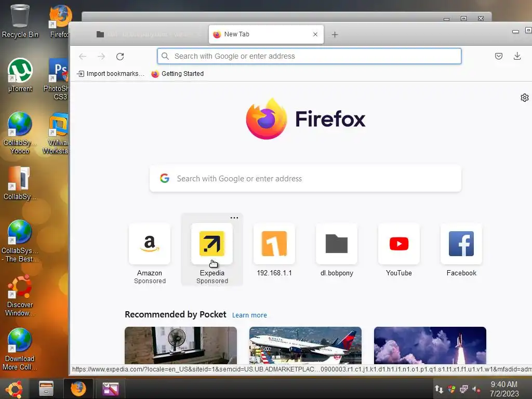This screenshot has height=399, width=532.
Task: Select the Firefox desktop shortcut
Action: pyautogui.click(x=60, y=21)
